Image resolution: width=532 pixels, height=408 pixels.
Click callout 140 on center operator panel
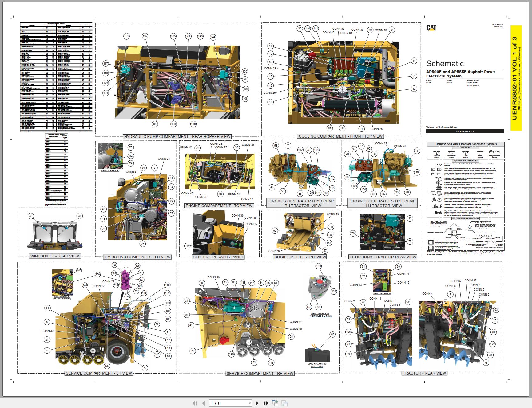point(187,245)
